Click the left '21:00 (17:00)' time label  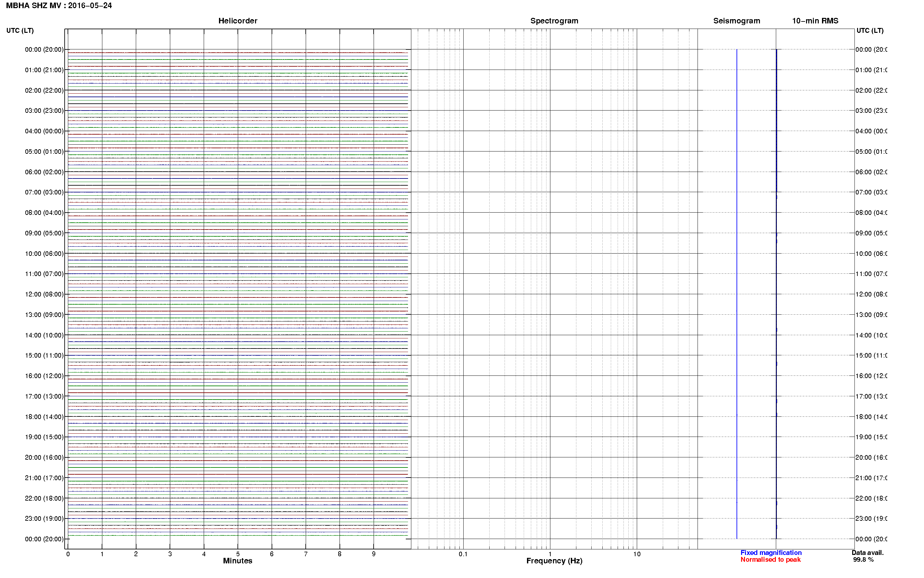pos(44,478)
